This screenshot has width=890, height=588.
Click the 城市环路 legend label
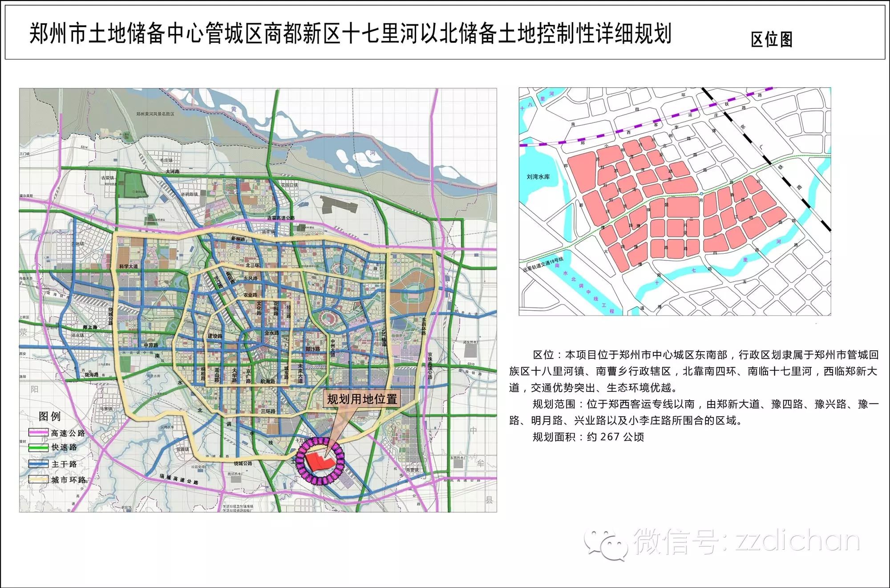69,480
